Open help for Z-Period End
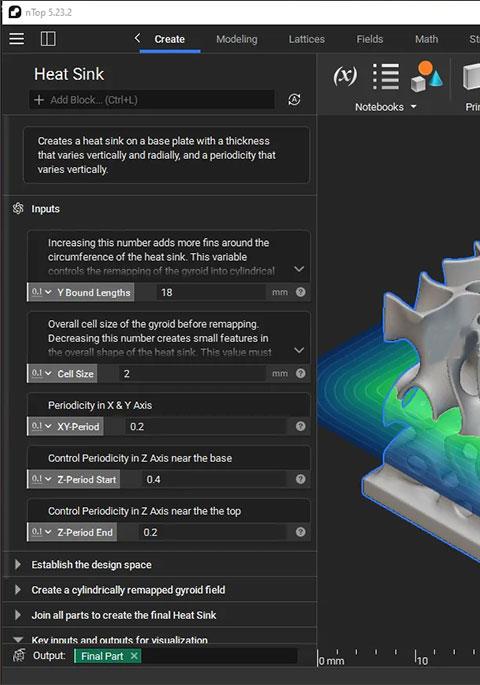 pyautogui.click(x=300, y=532)
